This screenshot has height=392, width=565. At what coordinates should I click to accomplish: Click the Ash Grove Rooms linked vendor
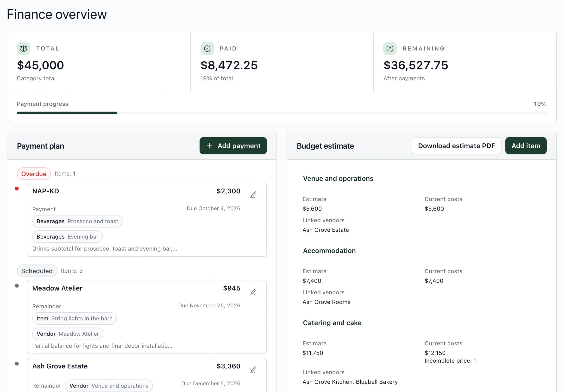[x=326, y=302]
